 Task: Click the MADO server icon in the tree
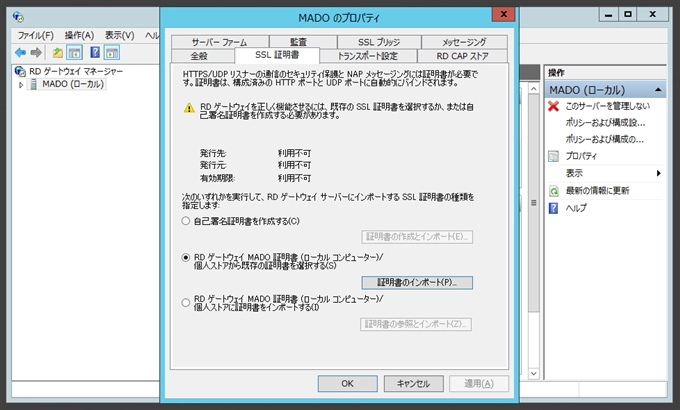(33, 84)
